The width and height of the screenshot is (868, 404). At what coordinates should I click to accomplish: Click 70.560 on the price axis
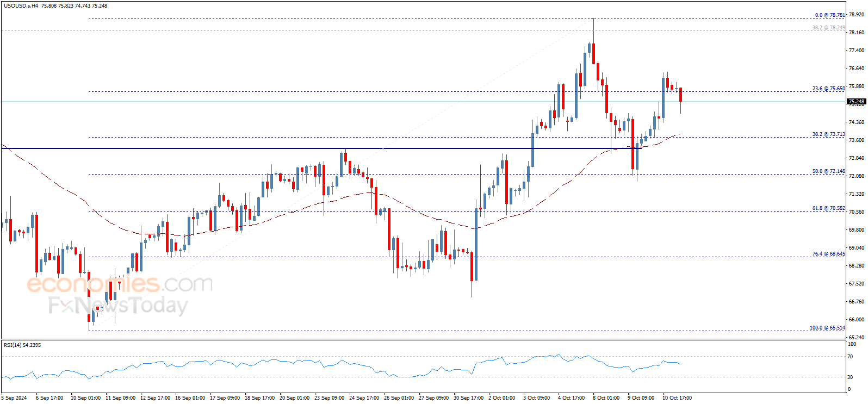(x=857, y=212)
